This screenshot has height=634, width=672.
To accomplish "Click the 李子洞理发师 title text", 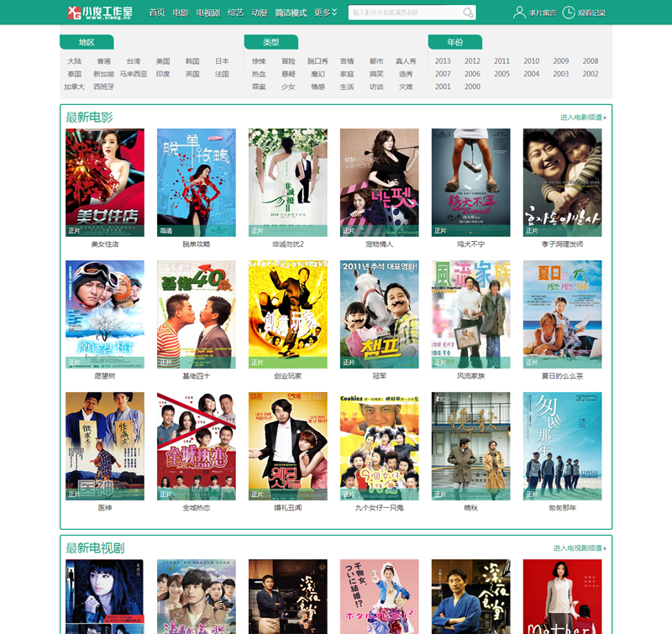I will pos(562,244).
